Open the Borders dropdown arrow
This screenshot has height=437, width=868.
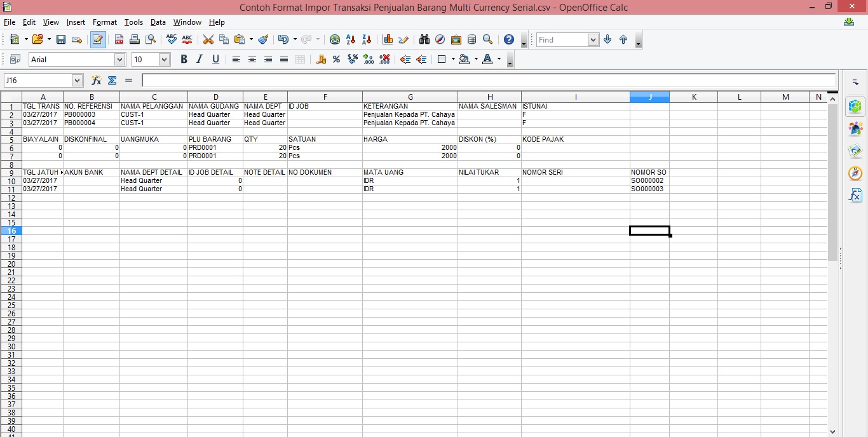click(453, 59)
